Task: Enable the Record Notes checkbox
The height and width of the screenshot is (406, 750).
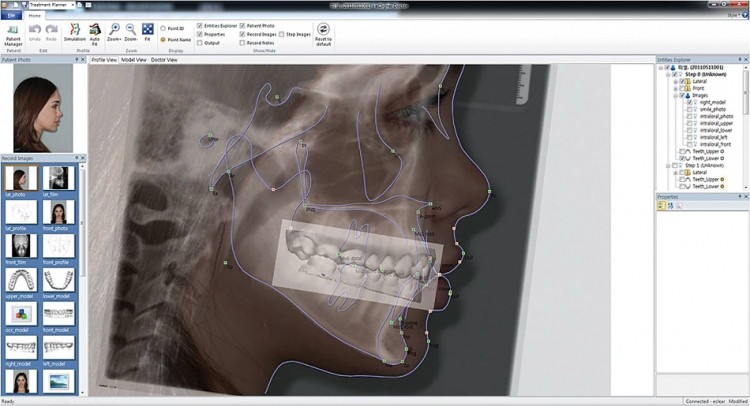Action: (243, 43)
